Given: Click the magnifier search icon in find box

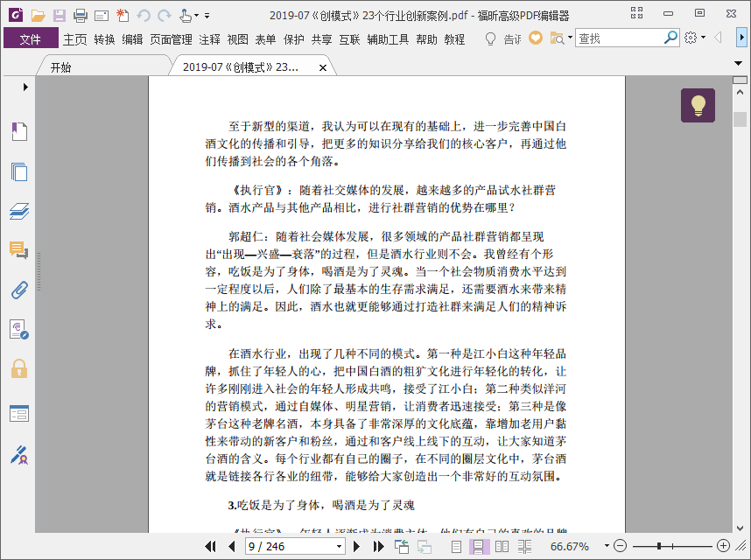Looking at the screenshot, I should 670,38.
